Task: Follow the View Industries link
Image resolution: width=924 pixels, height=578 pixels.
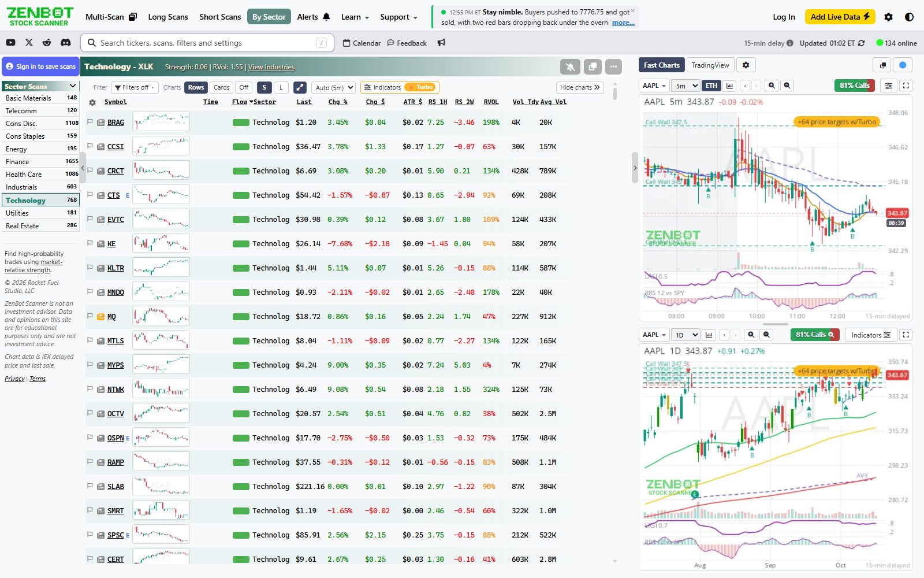Action: pyautogui.click(x=271, y=67)
